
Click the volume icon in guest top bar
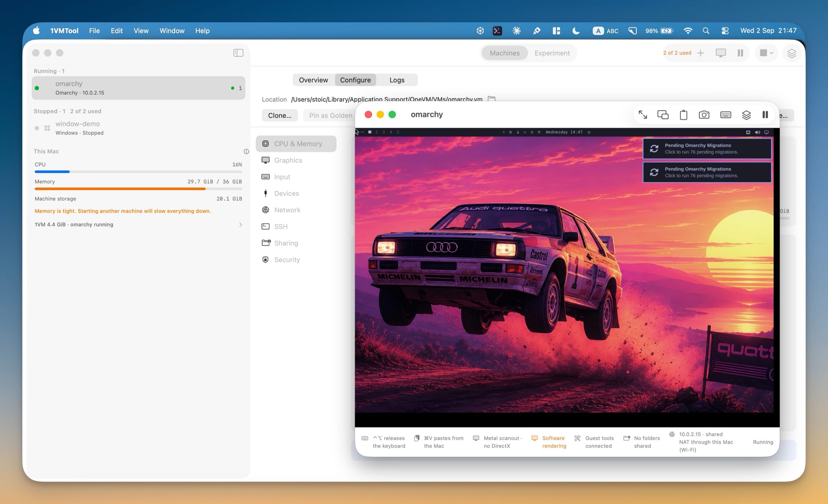tap(757, 132)
